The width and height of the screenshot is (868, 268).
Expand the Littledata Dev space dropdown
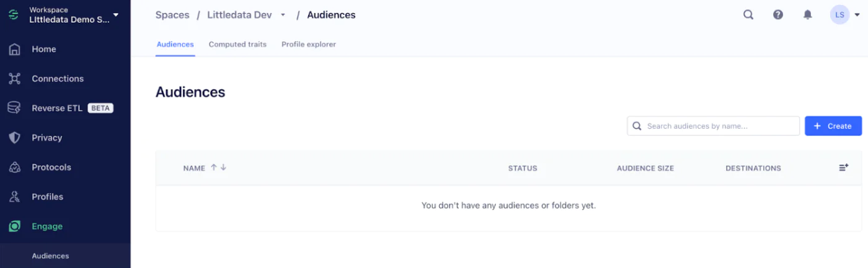pos(283,15)
